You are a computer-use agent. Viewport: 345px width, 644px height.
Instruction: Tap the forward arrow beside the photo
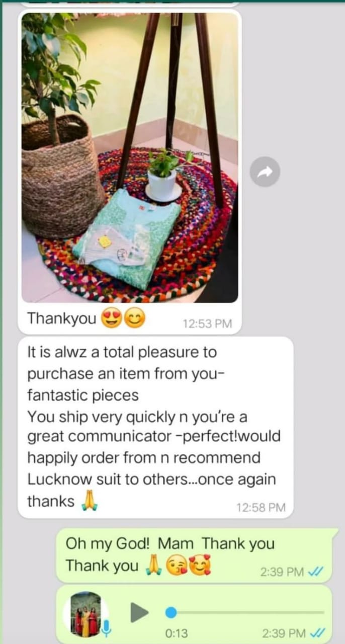tap(265, 172)
